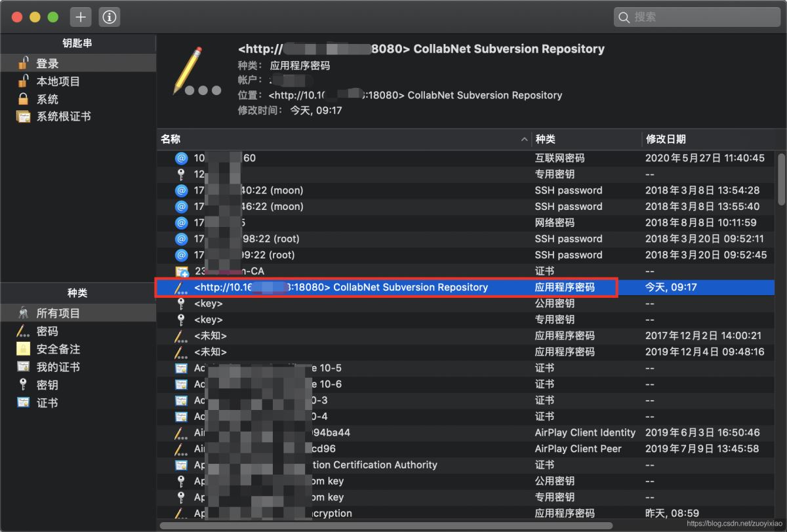This screenshot has width=787, height=532.
Task: Click the 系统根证书 certificate icon
Action: [x=24, y=117]
